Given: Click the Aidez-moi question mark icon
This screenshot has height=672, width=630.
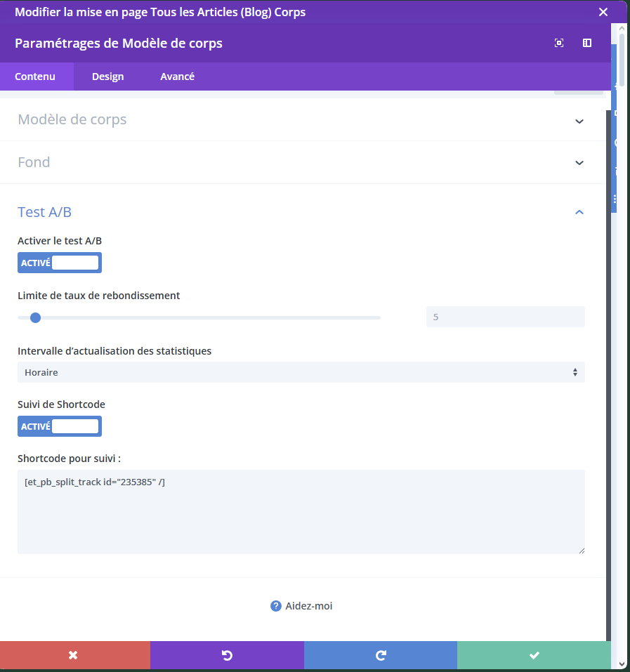Looking at the screenshot, I should coord(276,606).
